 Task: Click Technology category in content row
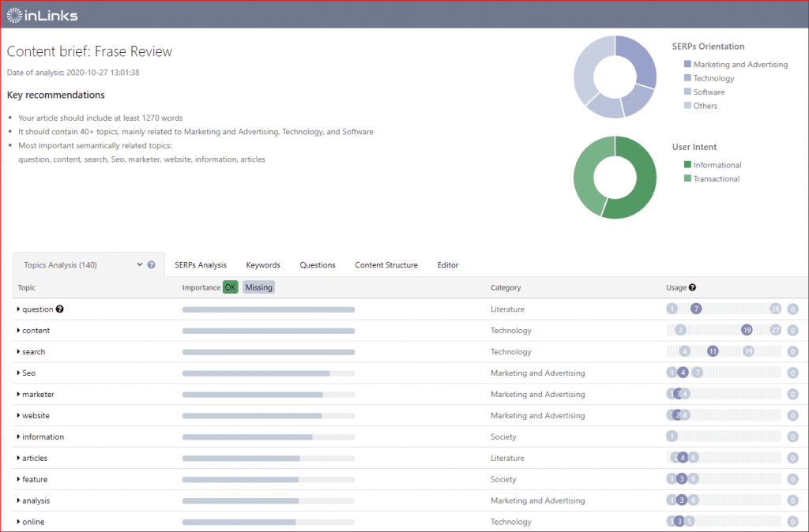click(511, 331)
